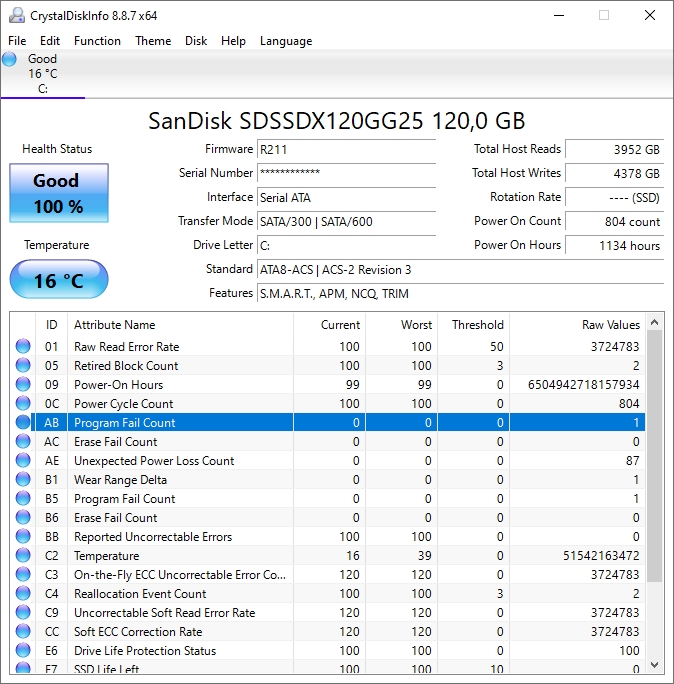Screen dimensions: 674x684
Task: Click Power On Hours value 1134 hours
Action: [x=615, y=245]
